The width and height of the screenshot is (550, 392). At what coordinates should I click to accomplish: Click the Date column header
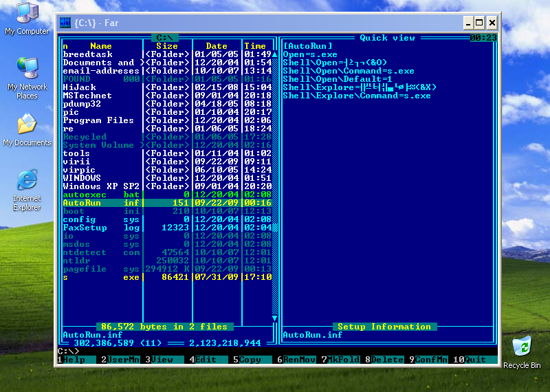coord(217,46)
